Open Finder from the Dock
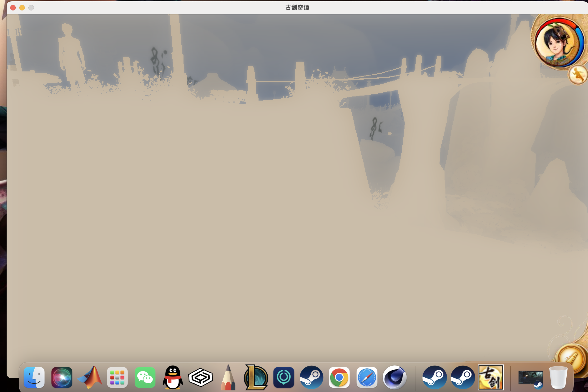 (34, 377)
